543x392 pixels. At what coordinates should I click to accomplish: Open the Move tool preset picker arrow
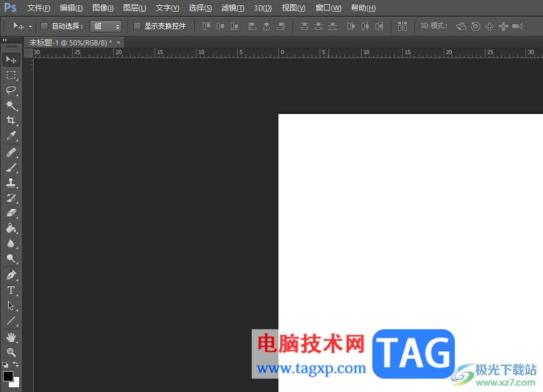[30, 26]
